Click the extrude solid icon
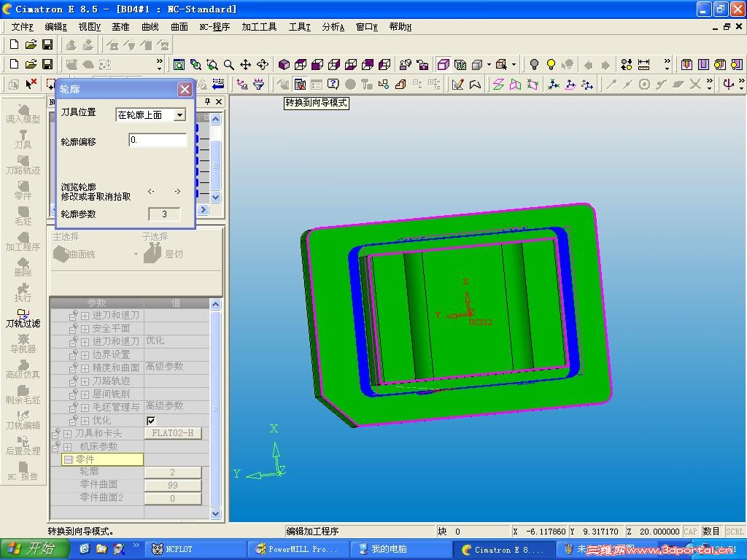 [400, 85]
